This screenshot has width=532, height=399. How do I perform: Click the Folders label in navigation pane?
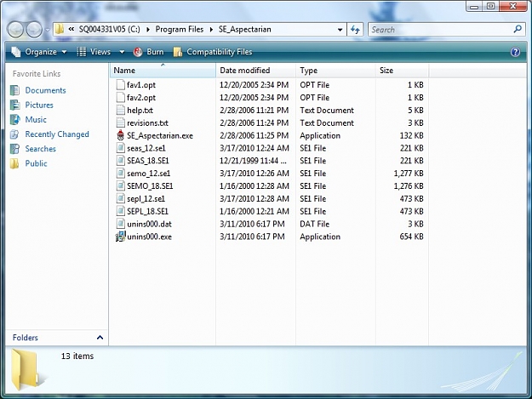click(x=25, y=338)
